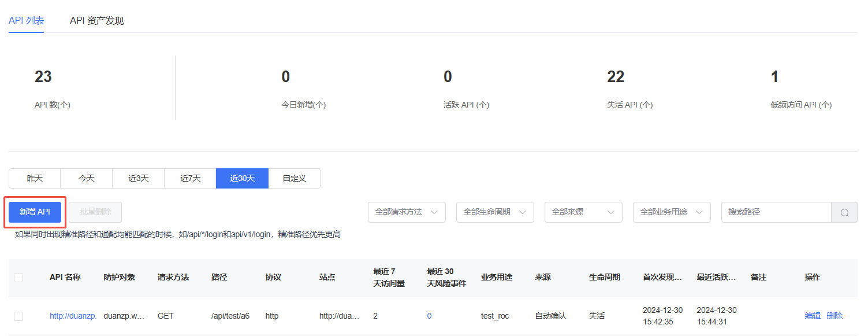Image resolution: width=868 pixels, height=336 pixels.
Task: Select the 自定义 time range option
Action: (x=294, y=178)
